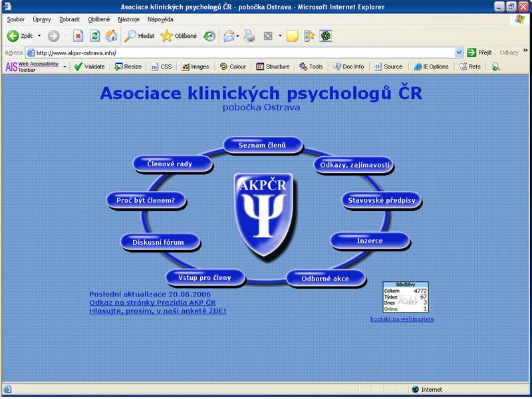Open the Mail toolbar icon
This screenshot has height=399, width=532.
[229, 36]
